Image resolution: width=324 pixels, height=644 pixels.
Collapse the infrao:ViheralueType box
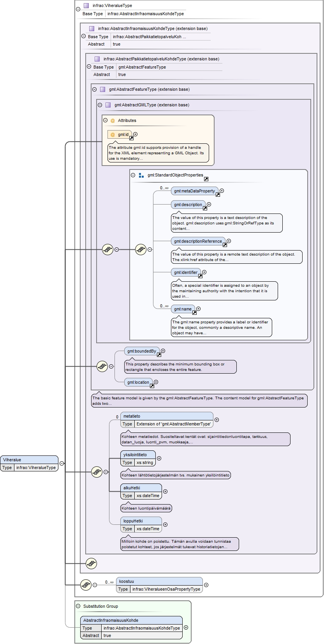tap(78, 9)
